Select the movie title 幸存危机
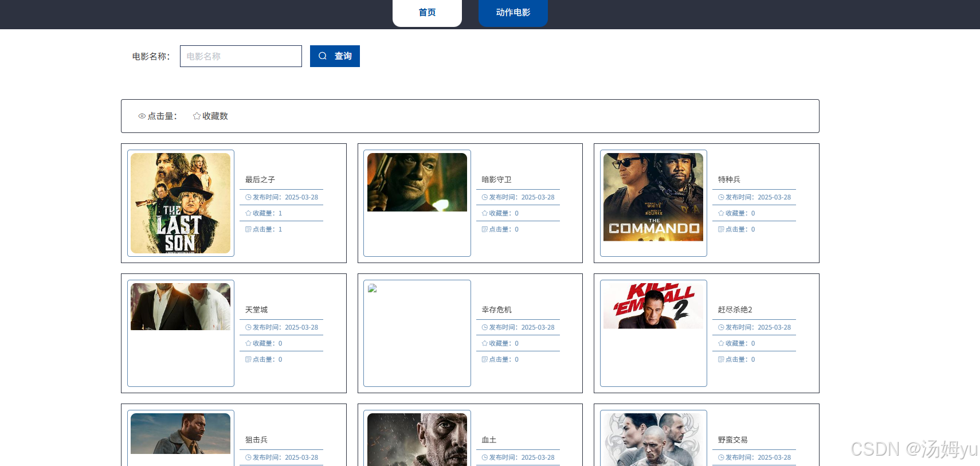The height and width of the screenshot is (466, 980). (x=496, y=310)
